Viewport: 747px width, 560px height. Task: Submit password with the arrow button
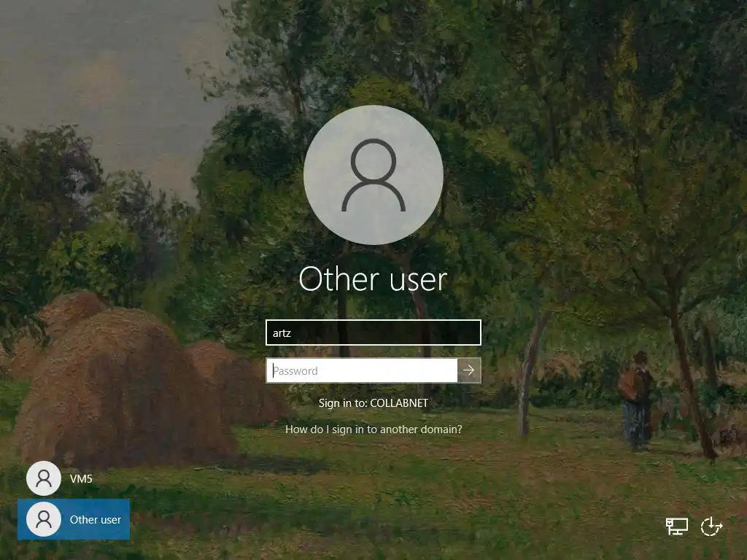469,370
